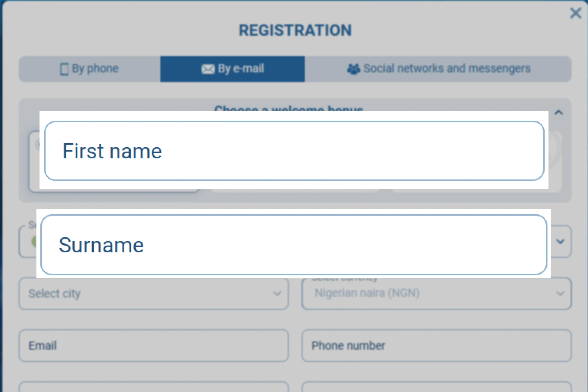Click the Select city dropdown chevron
588x392 pixels.
pos(277,293)
